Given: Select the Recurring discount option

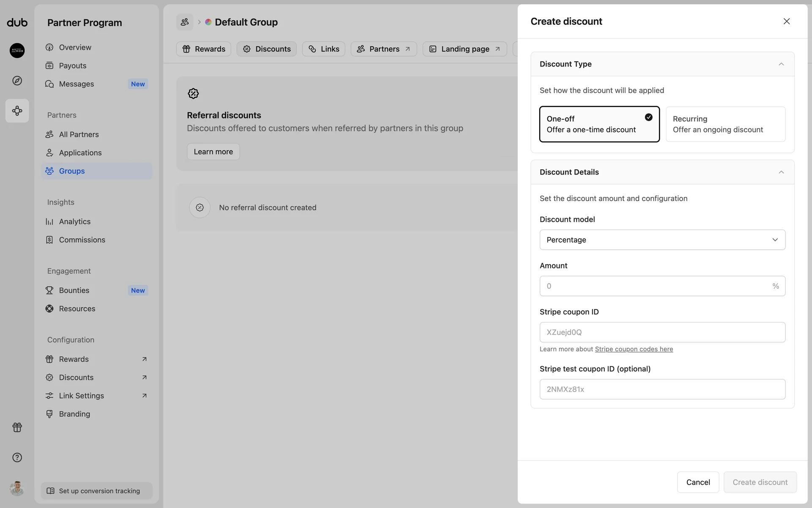Looking at the screenshot, I should 725,124.
